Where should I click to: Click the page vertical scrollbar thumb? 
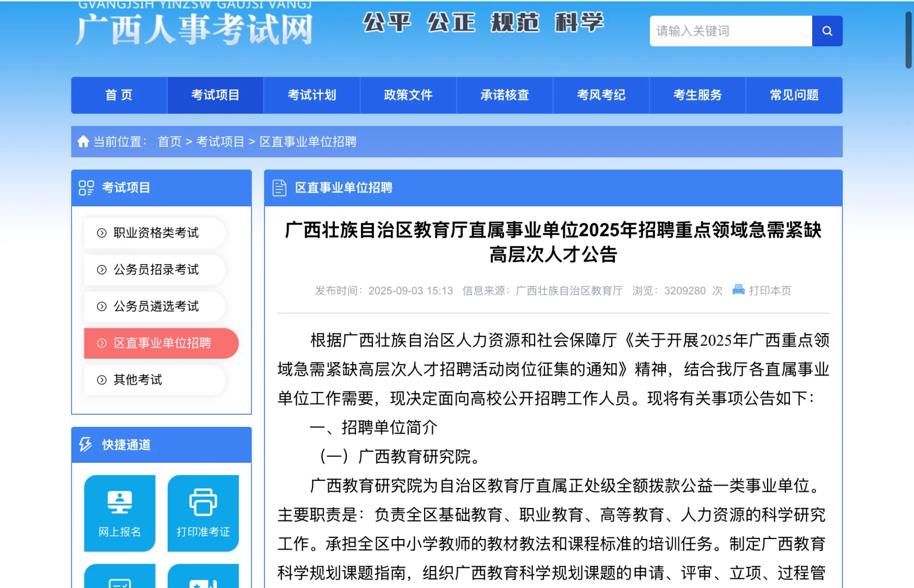click(x=908, y=40)
